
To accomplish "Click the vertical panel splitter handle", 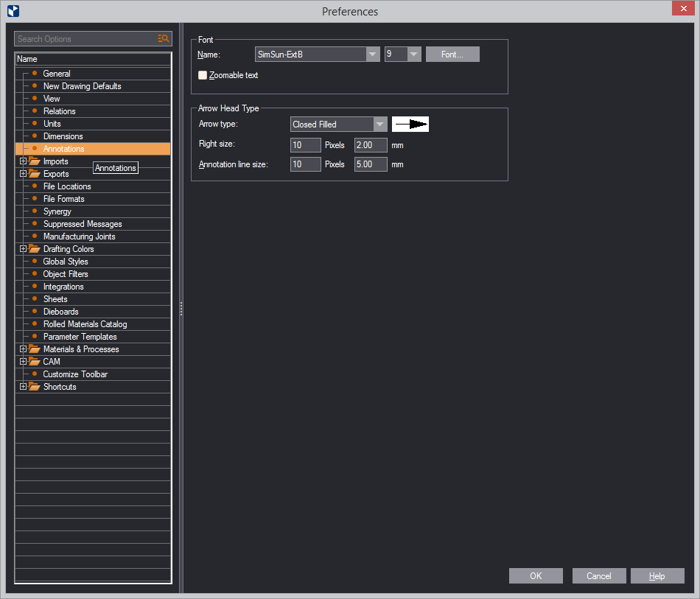I will pos(181,309).
